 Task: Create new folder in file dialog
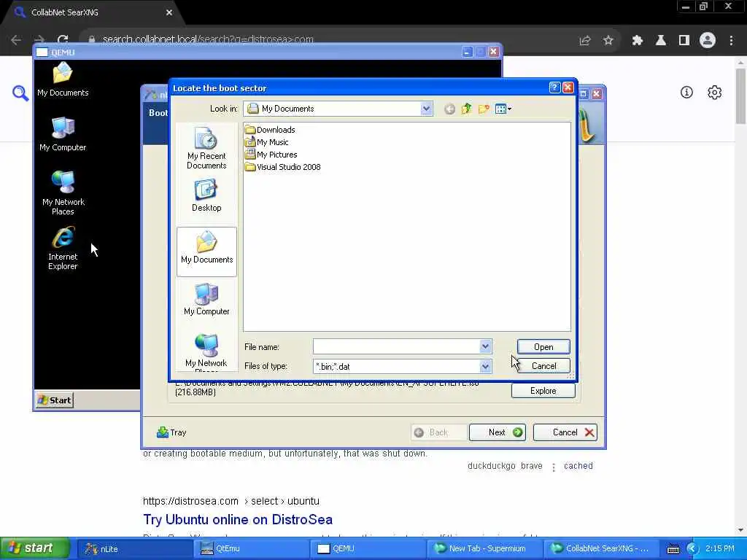tap(484, 109)
